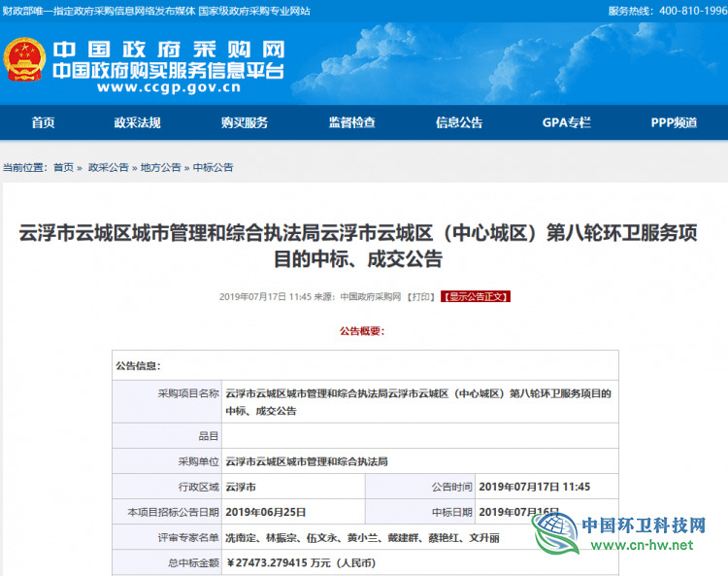Click the 【打印】 print link
This screenshot has height=576, width=728.
tap(421, 297)
